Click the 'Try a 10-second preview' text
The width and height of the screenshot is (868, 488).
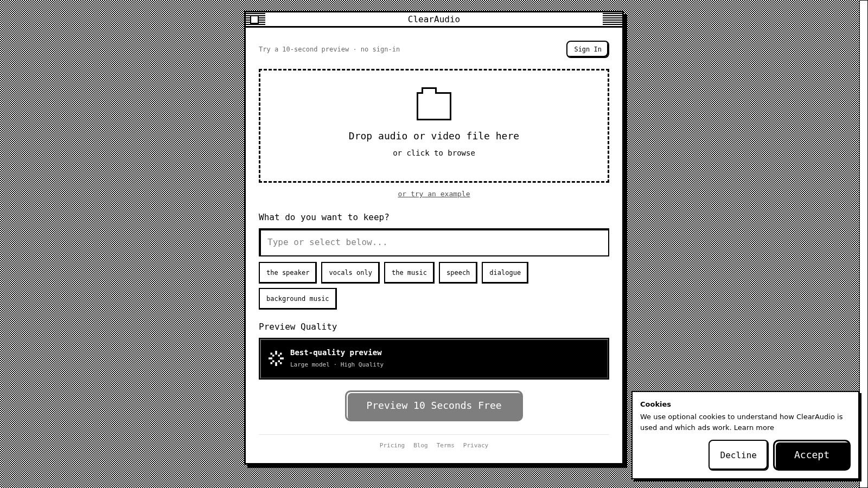(329, 49)
